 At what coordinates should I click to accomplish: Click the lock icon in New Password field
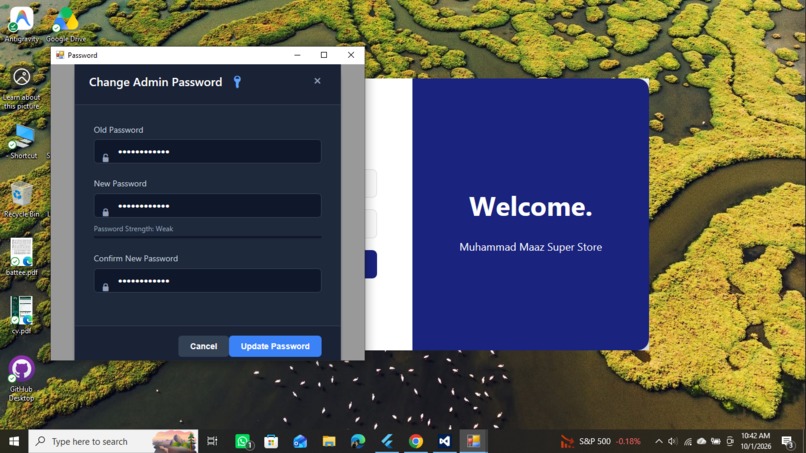click(x=105, y=212)
